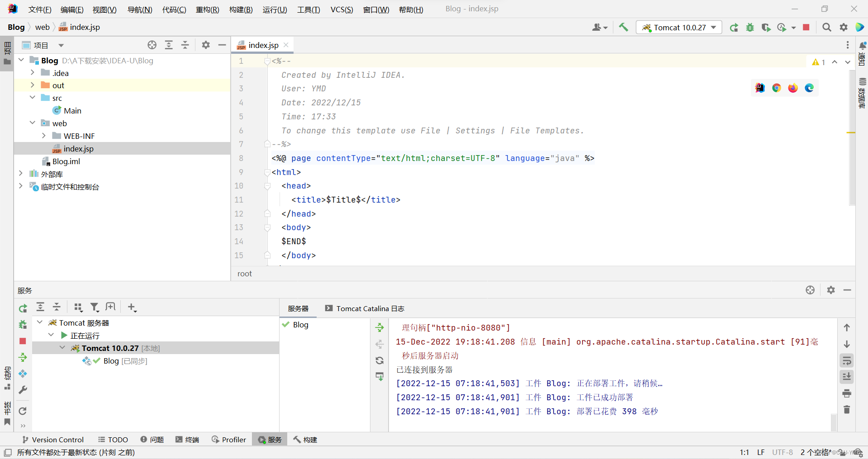This screenshot has width=868, height=459.
Task: Clear console with trash icon
Action: point(847,409)
